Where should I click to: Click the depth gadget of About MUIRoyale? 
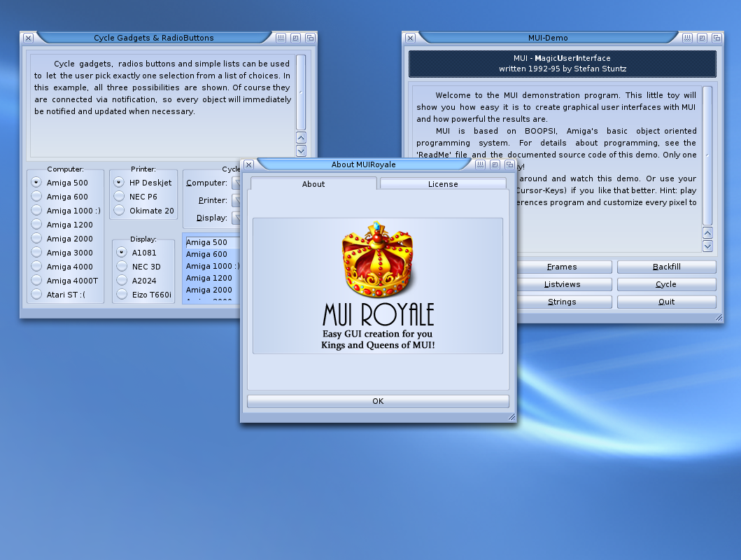point(509,164)
